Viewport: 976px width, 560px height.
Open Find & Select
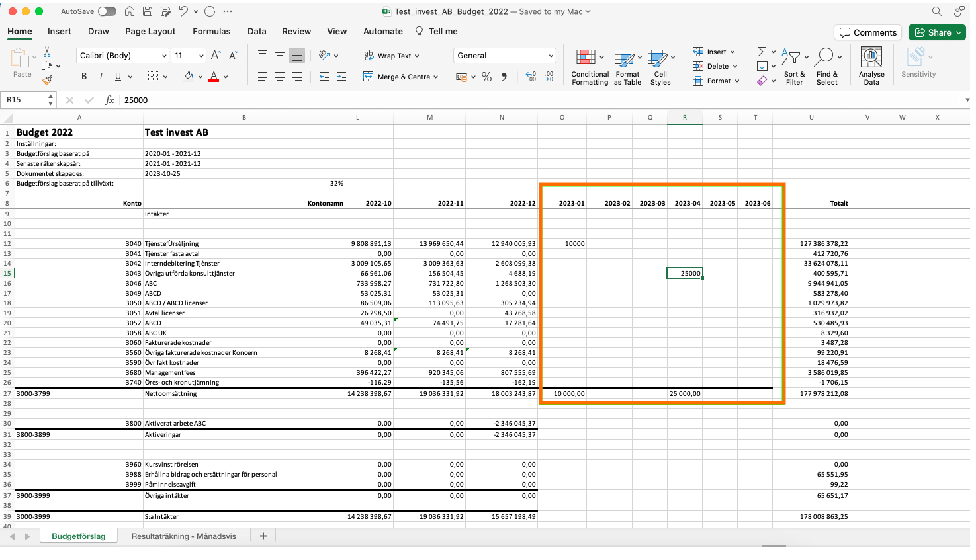click(827, 67)
